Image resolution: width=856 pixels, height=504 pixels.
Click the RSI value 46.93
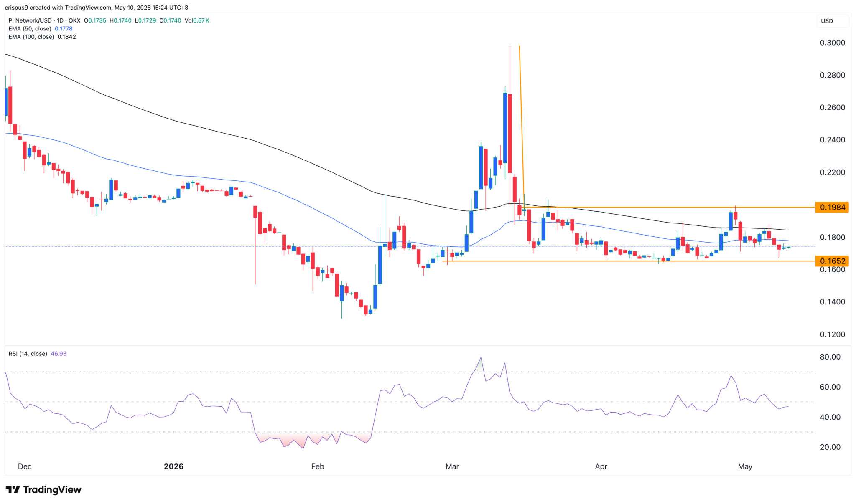pyautogui.click(x=59, y=354)
